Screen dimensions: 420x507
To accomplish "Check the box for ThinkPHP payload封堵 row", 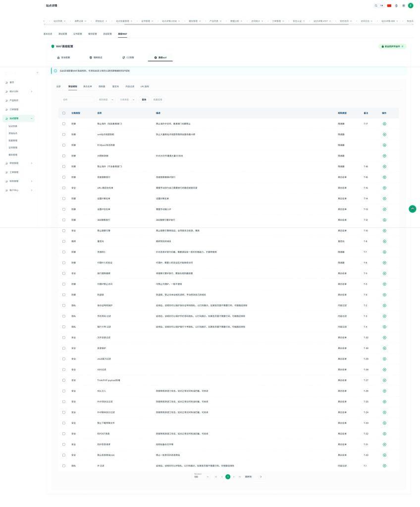I will [x=64, y=380].
